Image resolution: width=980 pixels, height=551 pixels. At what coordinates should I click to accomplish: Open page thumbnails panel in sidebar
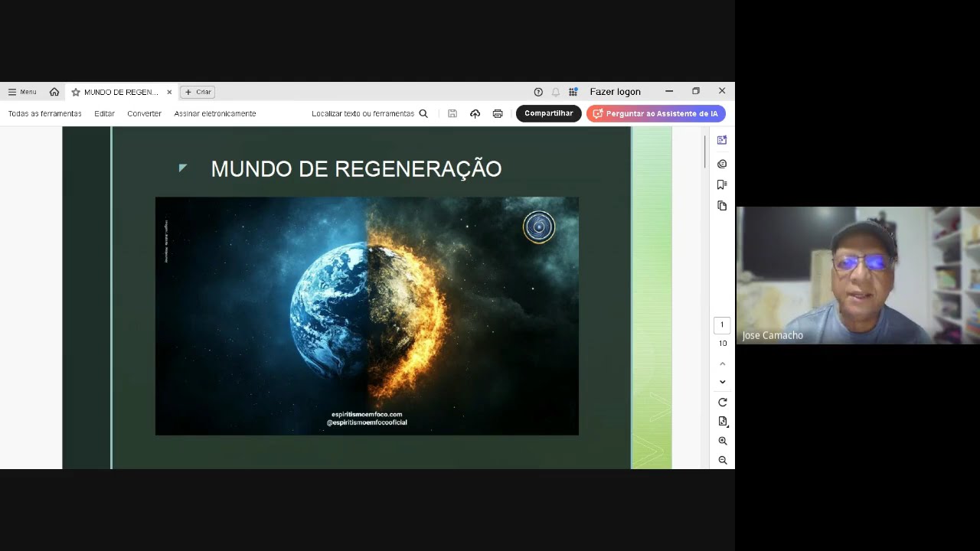point(722,206)
